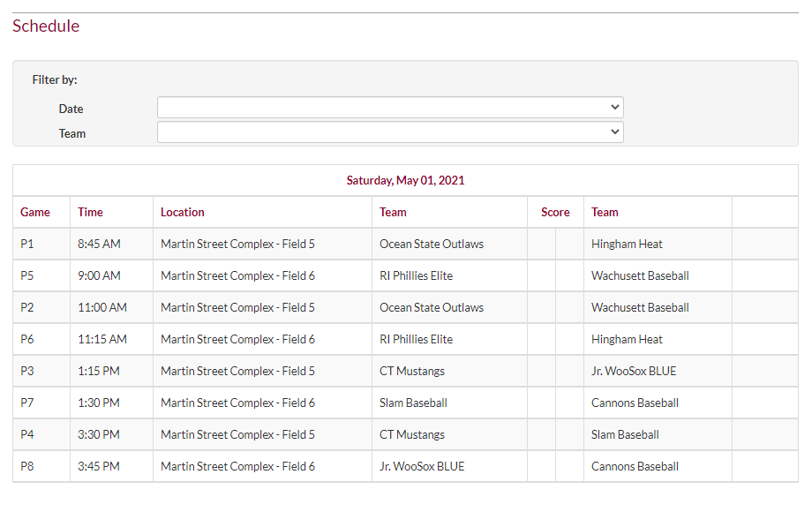Click Jr. WooSox BLUE in the P8 row

[422, 466]
